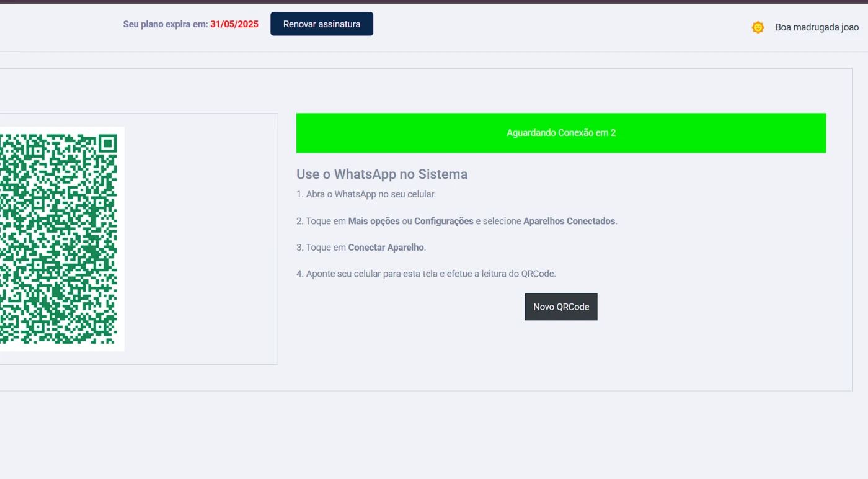Click step 1 'Abra o WhatsApp no seu celular'
The image size is (868, 479).
point(366,194)
